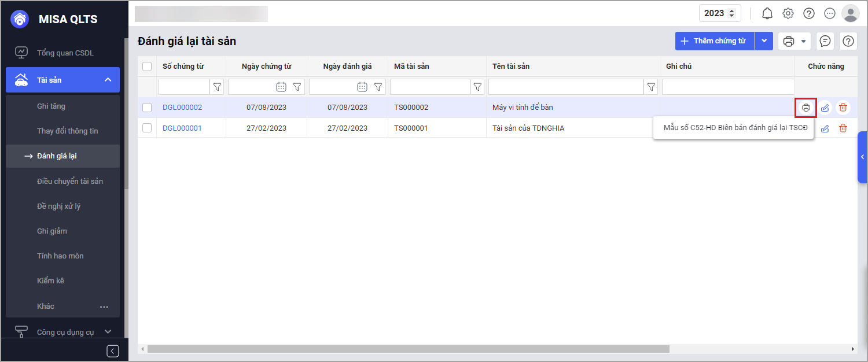Change the year 2023 stepper
Screen dimensions: 868x362
tap(731, 13)
